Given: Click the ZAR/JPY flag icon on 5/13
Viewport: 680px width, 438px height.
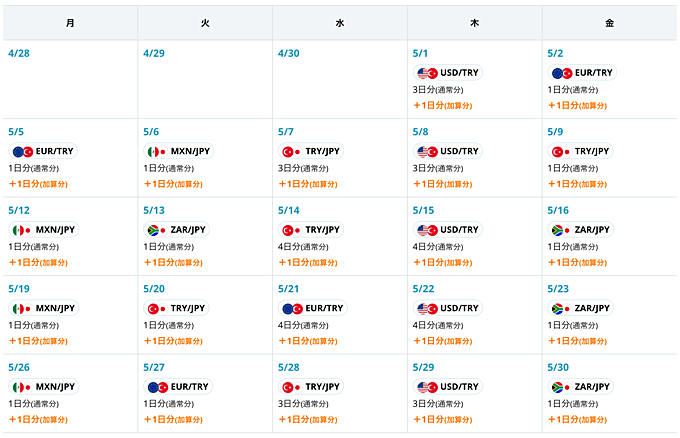Looking at the screenshot, I should [157, 229].
